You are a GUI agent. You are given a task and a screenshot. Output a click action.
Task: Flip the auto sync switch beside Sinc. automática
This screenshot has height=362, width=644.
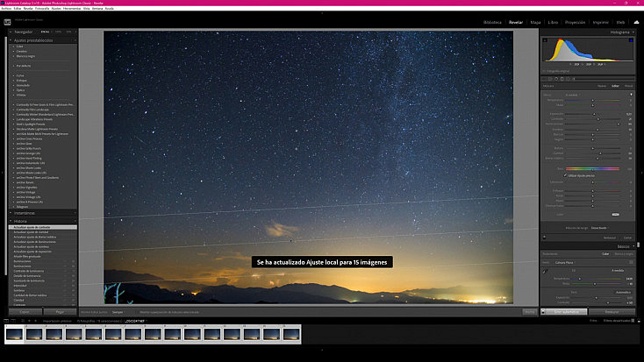[x=543, y=312]
